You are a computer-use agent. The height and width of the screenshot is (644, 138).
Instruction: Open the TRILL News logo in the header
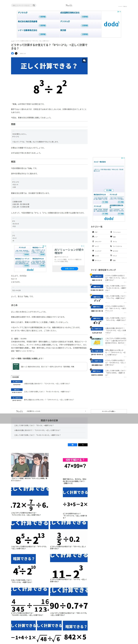(69, 5)
